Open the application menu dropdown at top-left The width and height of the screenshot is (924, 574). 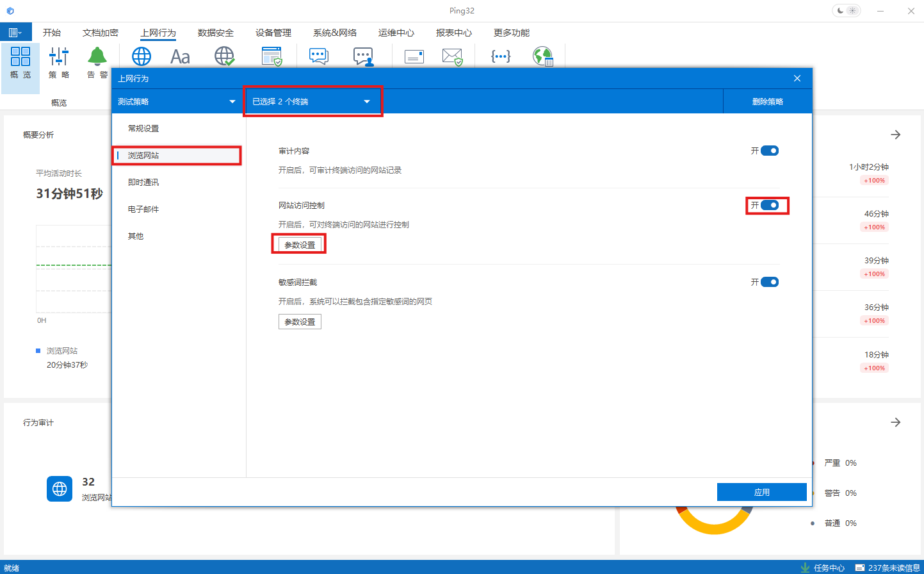coord(15,33)
